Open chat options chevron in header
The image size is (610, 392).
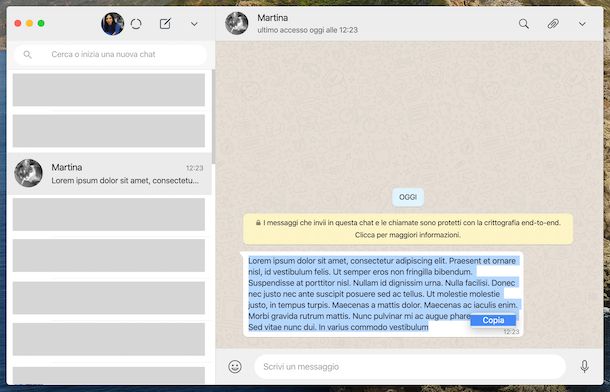pos(582,24)
